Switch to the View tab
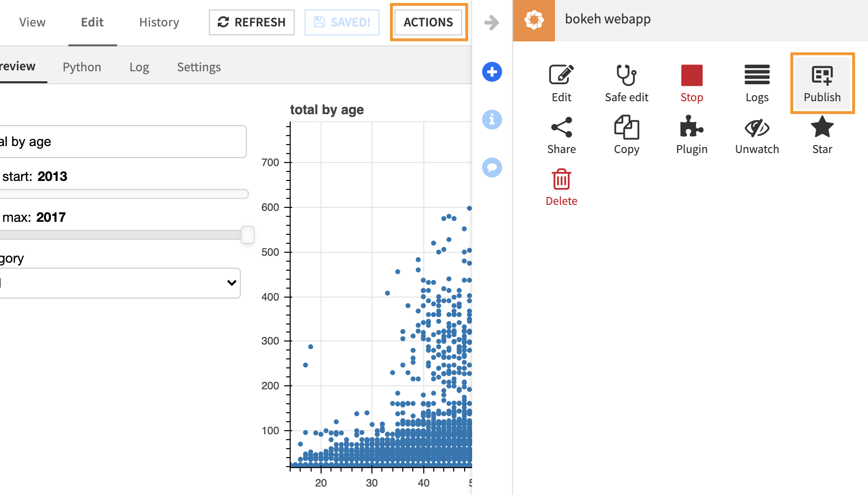Screen dimensions: 868x495 [32, 22]
